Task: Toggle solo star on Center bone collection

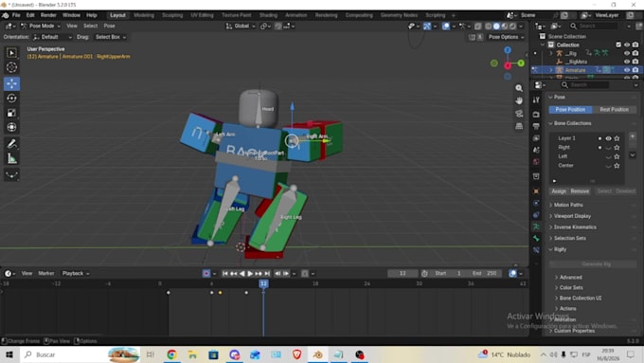Action: tap(617, 166)
